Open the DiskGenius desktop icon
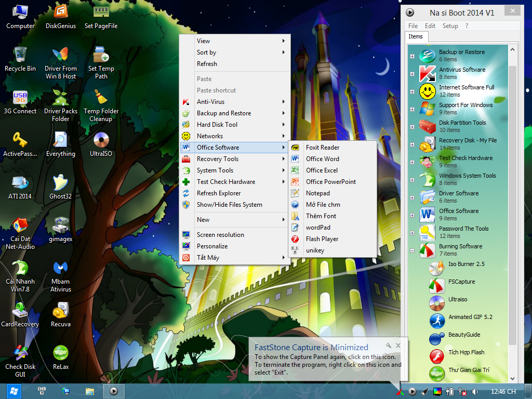Image resolution: width=532 pixels, height=399 pixels. coord(61,17)
